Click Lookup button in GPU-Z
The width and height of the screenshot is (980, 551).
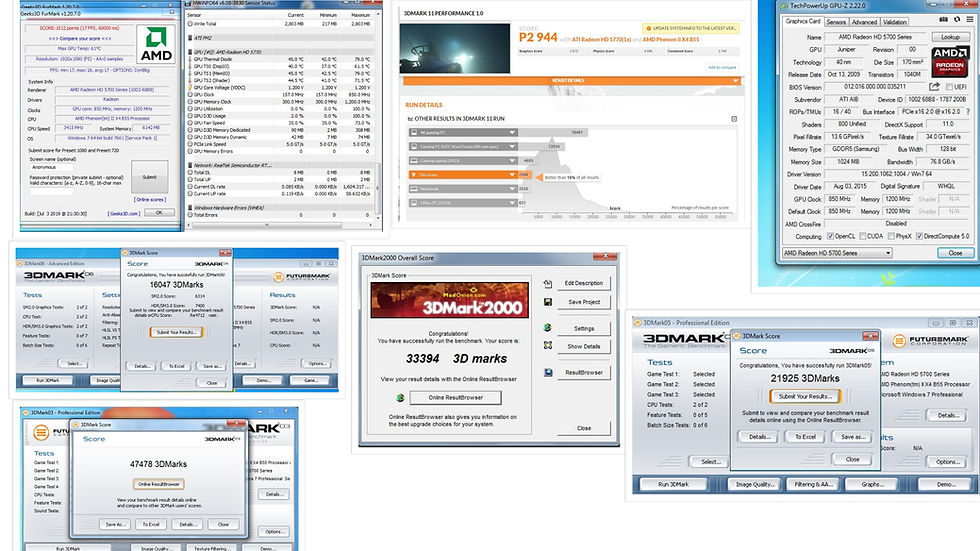(x=950, y=37)
